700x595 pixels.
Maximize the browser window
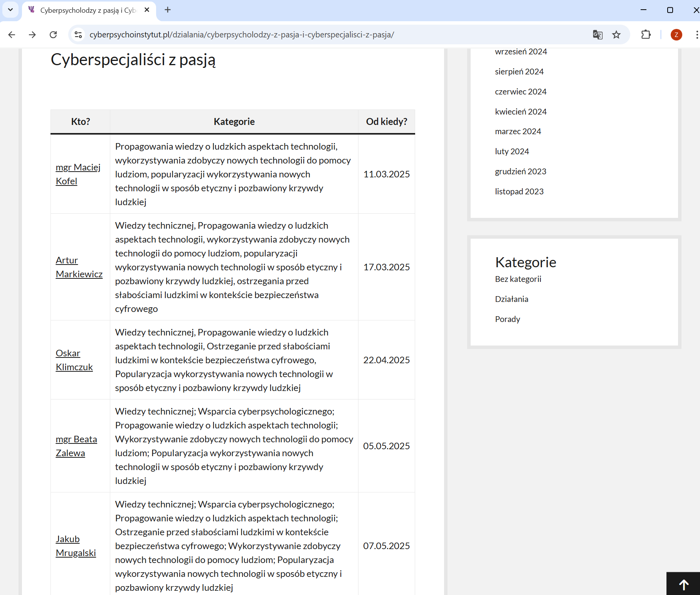pyautogui.click(x=670, y=10)
